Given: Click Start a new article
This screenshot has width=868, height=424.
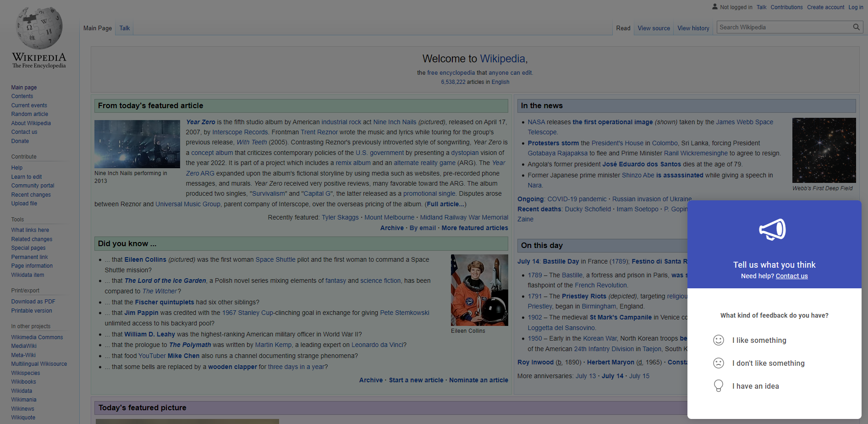Looking at the screenshot, I should [x=416, y=380].
